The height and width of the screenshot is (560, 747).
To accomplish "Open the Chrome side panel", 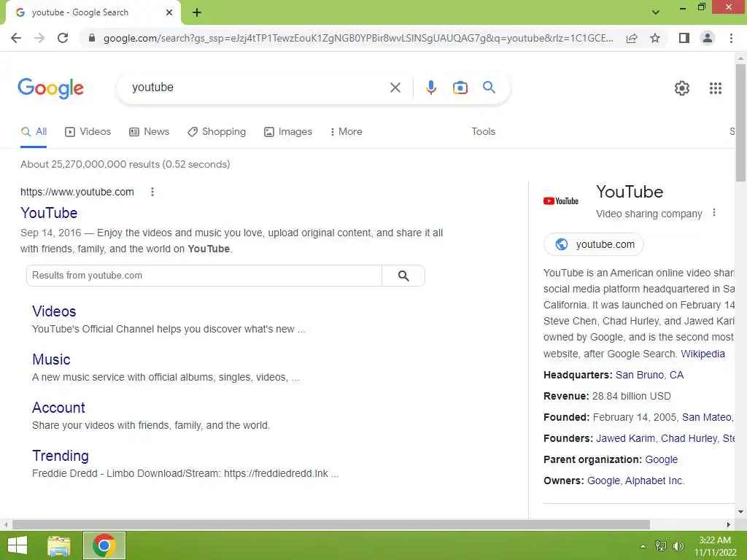I will click(684, 38).
